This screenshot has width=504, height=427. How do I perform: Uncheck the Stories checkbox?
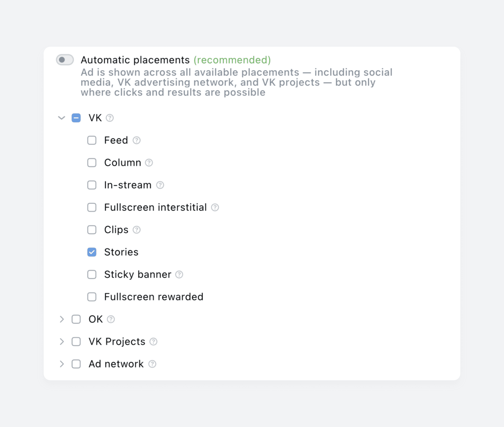pyautogui.click(x=92, y=252)
